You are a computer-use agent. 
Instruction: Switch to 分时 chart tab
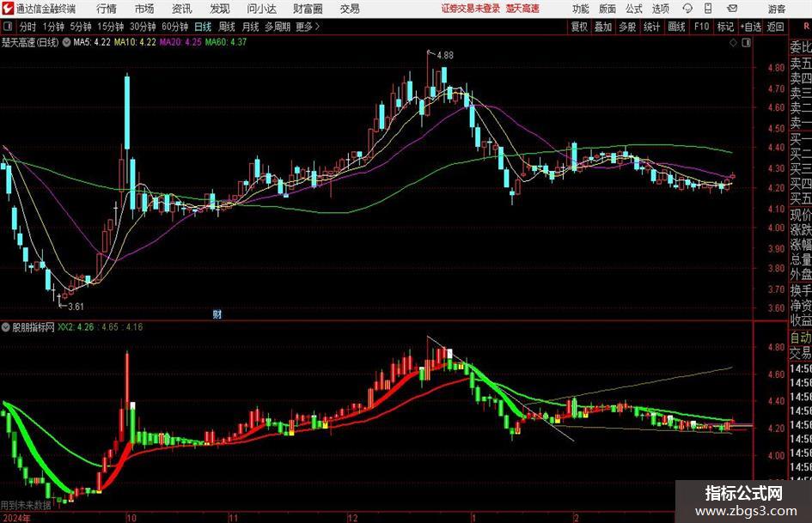[x=28, y=27]
